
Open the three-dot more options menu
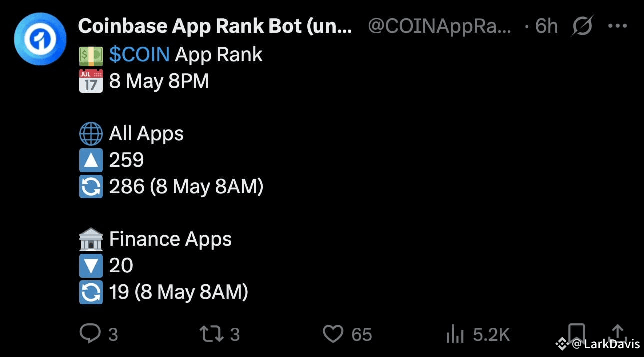coord(618,26)
